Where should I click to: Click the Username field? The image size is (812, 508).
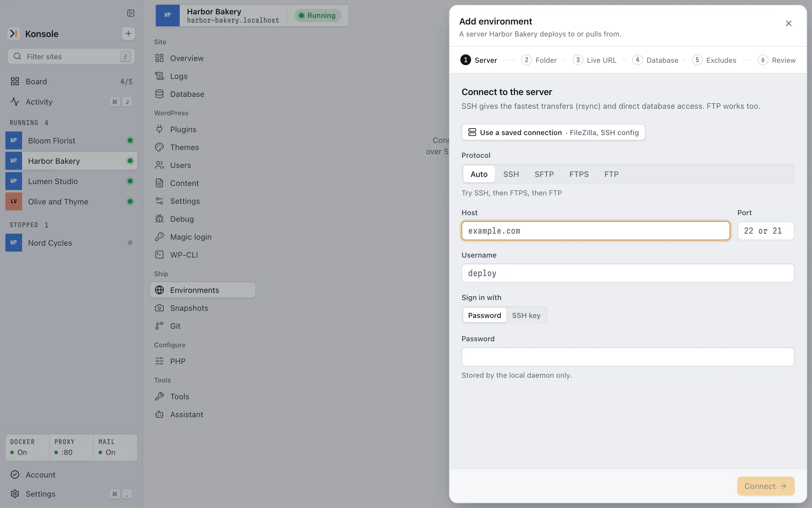pos(628,273)
